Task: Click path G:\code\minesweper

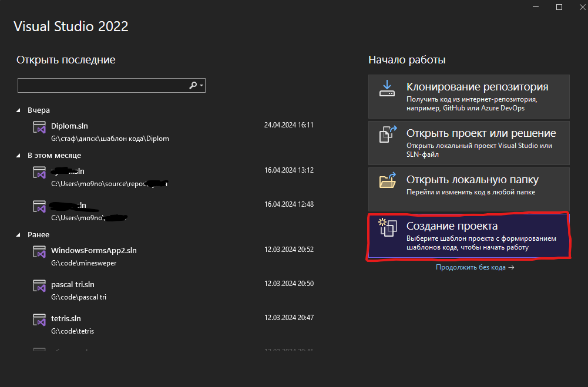Action: click(x=83, y=263)
